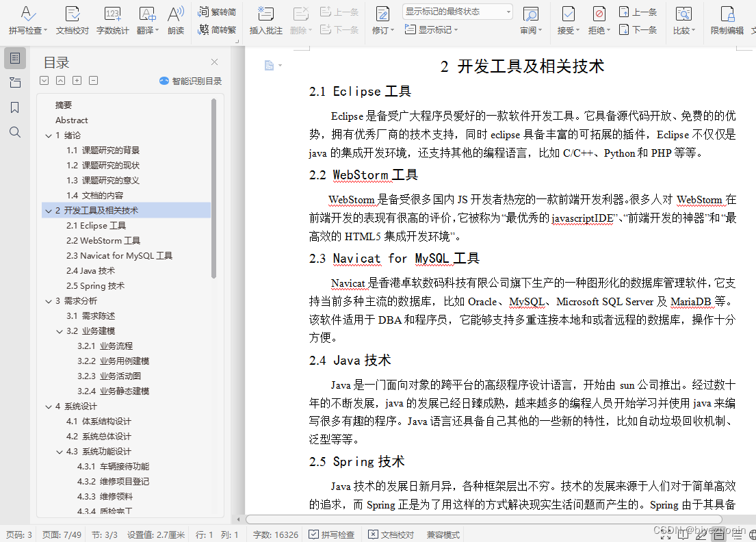Screen dimensions: 756x542
Task: Click the down-arrow outline level button under 目录
Action: 44,81
